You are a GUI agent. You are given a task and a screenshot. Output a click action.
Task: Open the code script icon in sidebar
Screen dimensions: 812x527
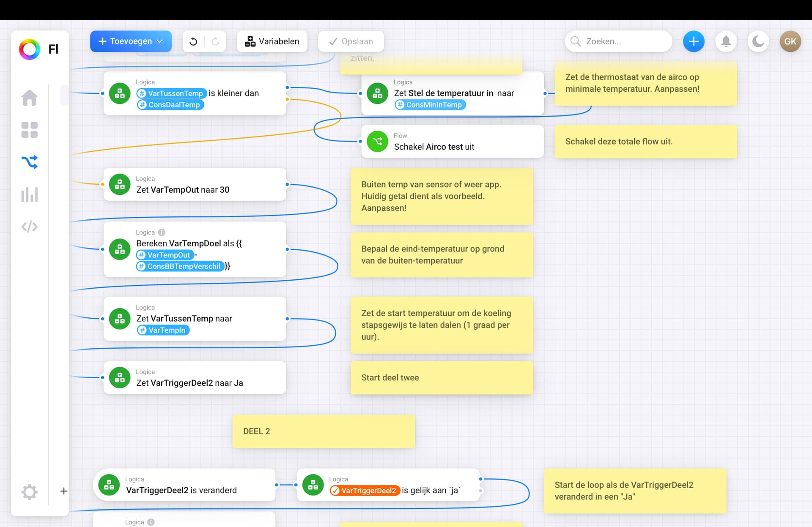click(29, 227)
